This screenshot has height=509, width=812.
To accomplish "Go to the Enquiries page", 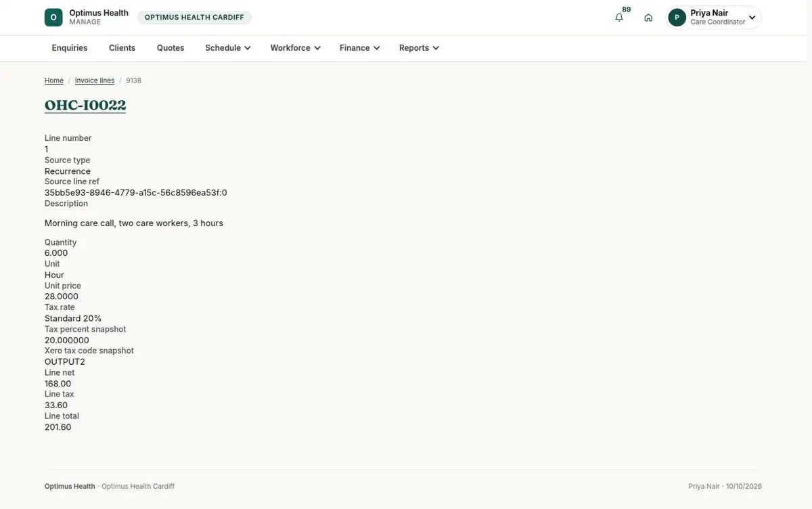I will coord(70,48).
